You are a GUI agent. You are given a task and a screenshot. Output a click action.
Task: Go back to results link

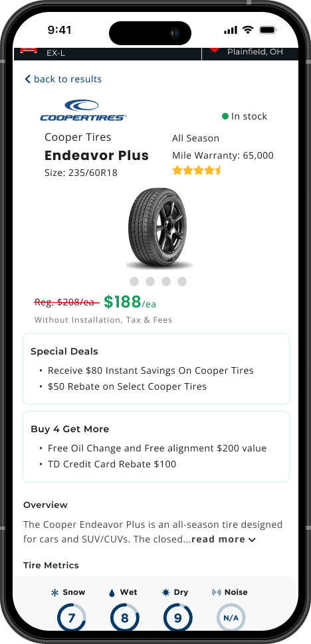[63, 79]
